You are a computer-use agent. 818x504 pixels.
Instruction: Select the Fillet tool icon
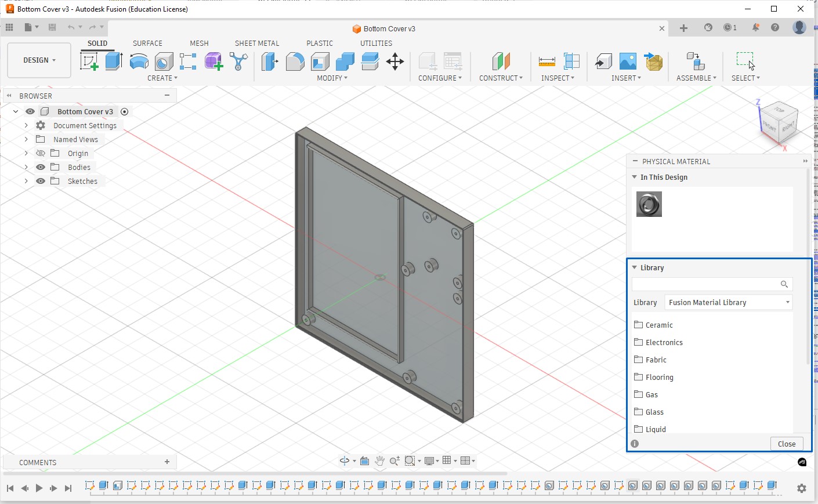pos(295,61)
